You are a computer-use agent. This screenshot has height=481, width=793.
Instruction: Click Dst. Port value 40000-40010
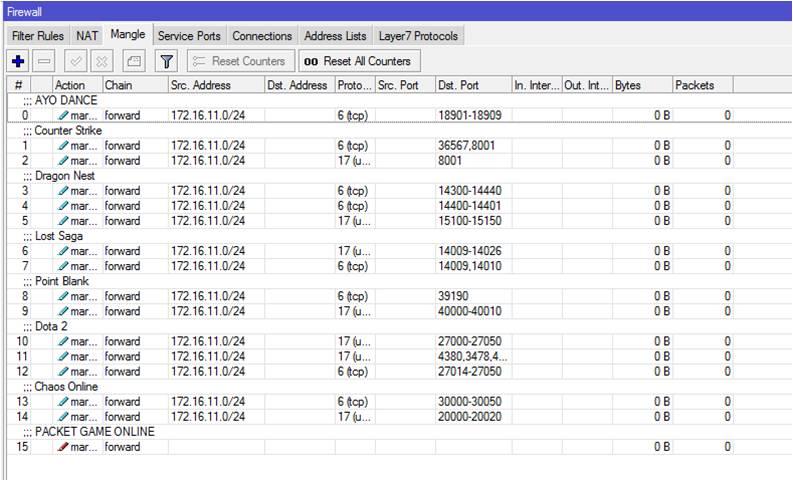470,311
